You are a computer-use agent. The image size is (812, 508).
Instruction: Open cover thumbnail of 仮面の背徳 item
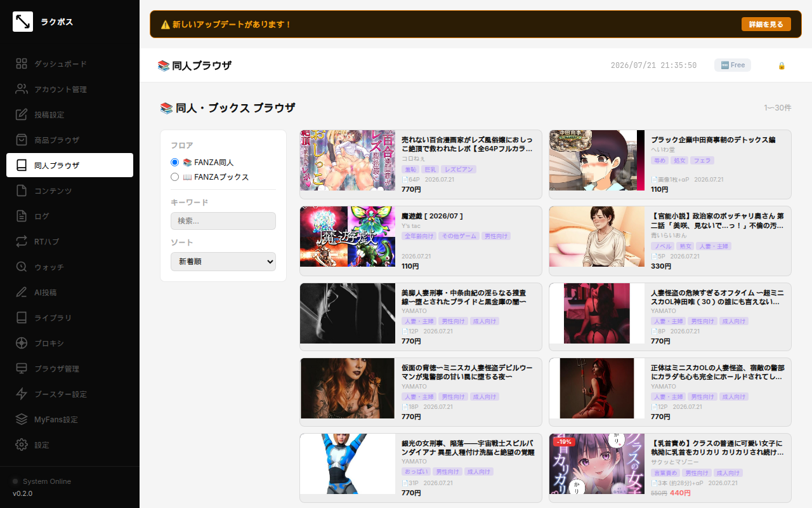(348, 388)
